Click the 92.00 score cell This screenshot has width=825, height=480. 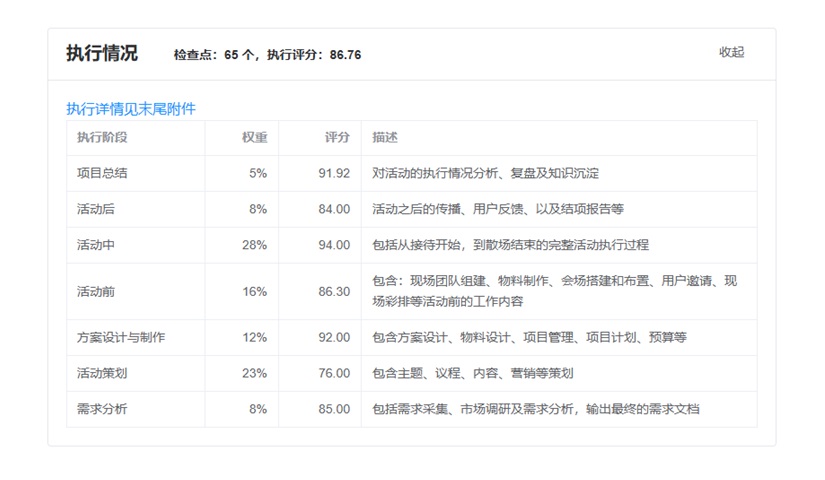point(334,337)
